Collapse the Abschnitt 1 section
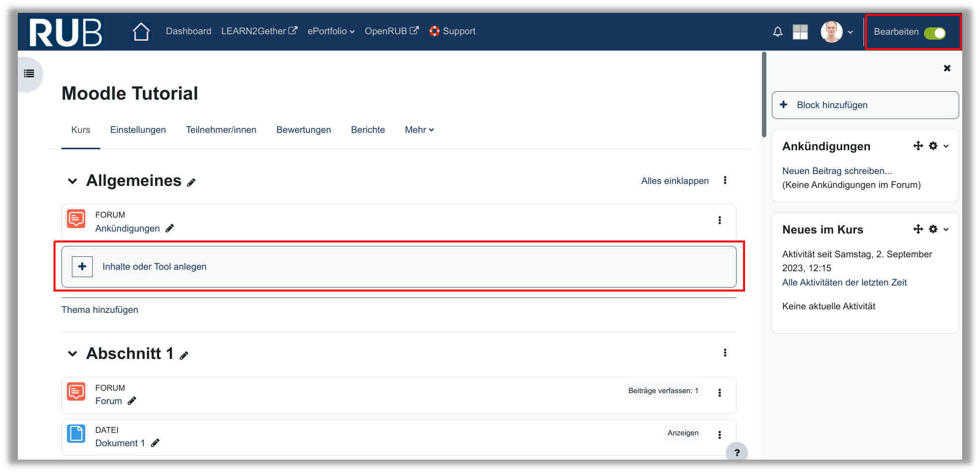Image resolution: width=980 pixels, height=473 pixels. pos(72,354)
